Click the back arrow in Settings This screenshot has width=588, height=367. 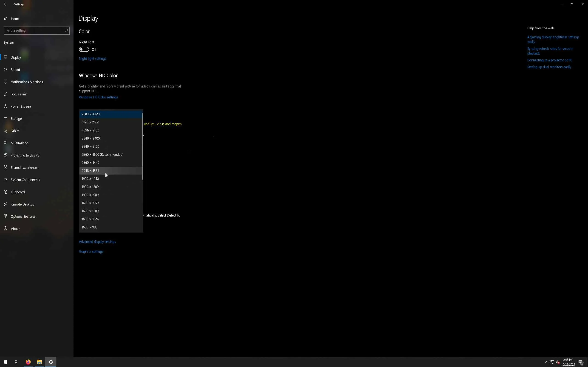click(6, 4)
